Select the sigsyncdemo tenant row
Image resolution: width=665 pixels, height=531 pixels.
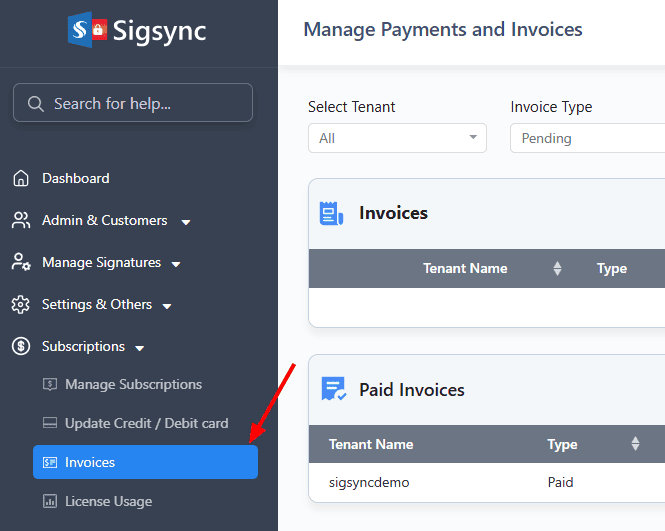tap(369, 483)
